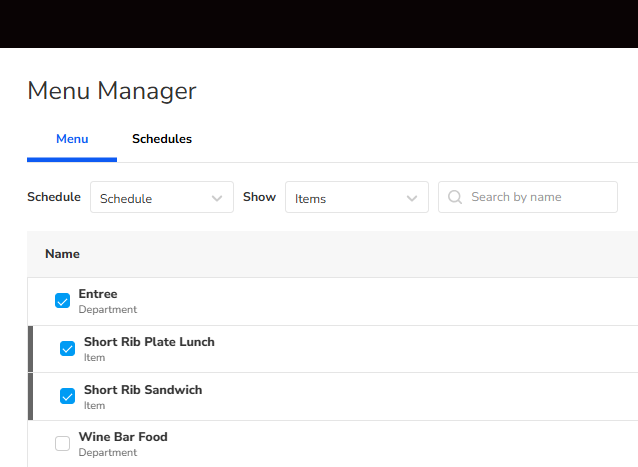Image resolution: width=638 pixels, height=467 pixels.
Task: Open the Short Rib Plate Lunch item
Action: pos(149,342)
